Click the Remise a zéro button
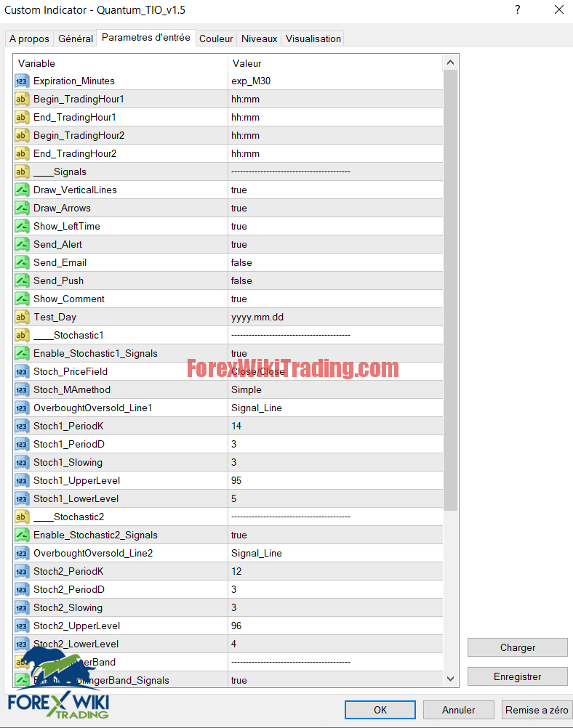573x728 pixels. (537, 710)
